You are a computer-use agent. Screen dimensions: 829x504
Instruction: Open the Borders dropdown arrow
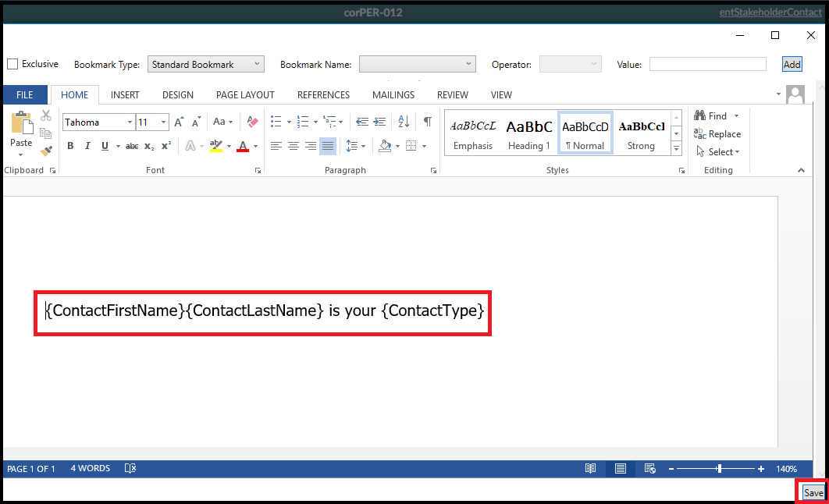(424, 147)
